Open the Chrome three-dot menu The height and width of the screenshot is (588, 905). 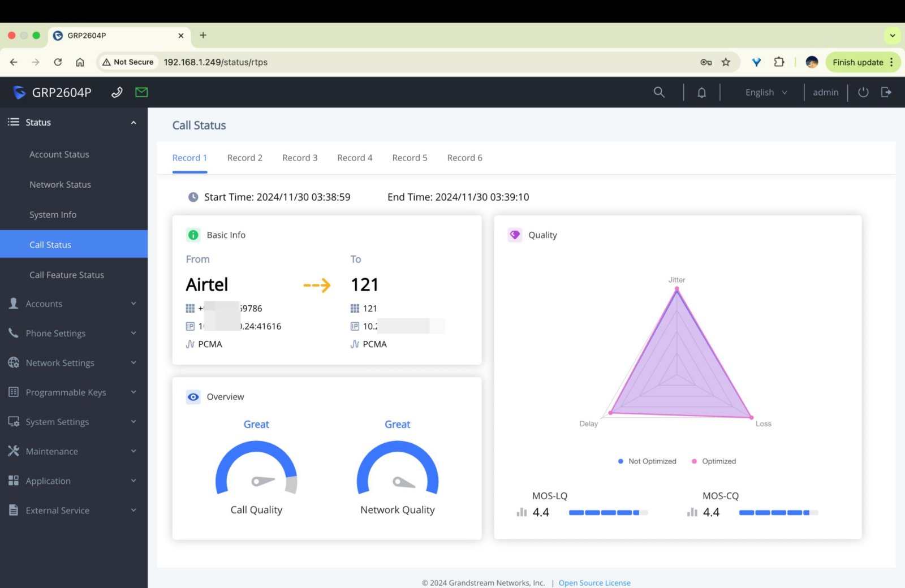(892, 62)
